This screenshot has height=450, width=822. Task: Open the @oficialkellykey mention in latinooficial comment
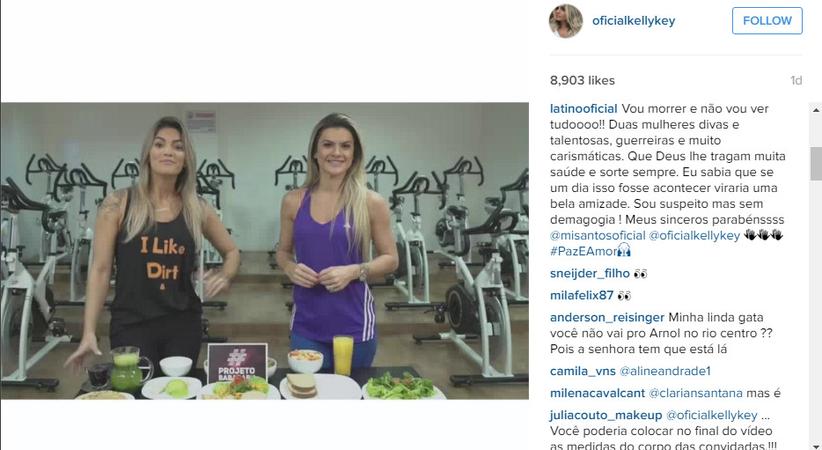click(694, 235)
